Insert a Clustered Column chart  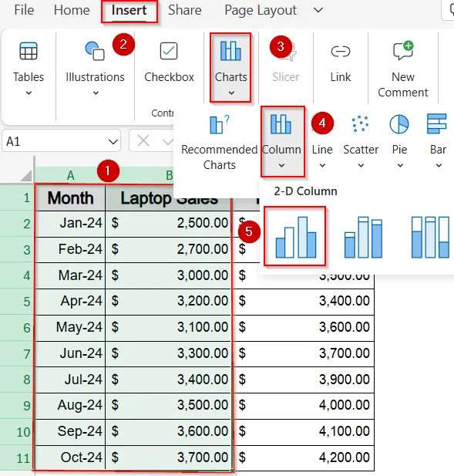pos(296,237)
